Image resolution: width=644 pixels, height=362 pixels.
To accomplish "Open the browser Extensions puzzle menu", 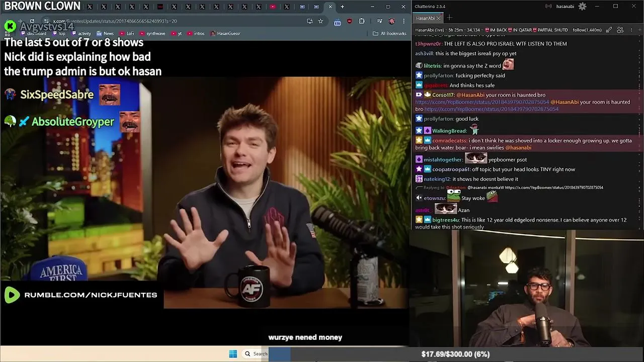I will tap(362, 21).
